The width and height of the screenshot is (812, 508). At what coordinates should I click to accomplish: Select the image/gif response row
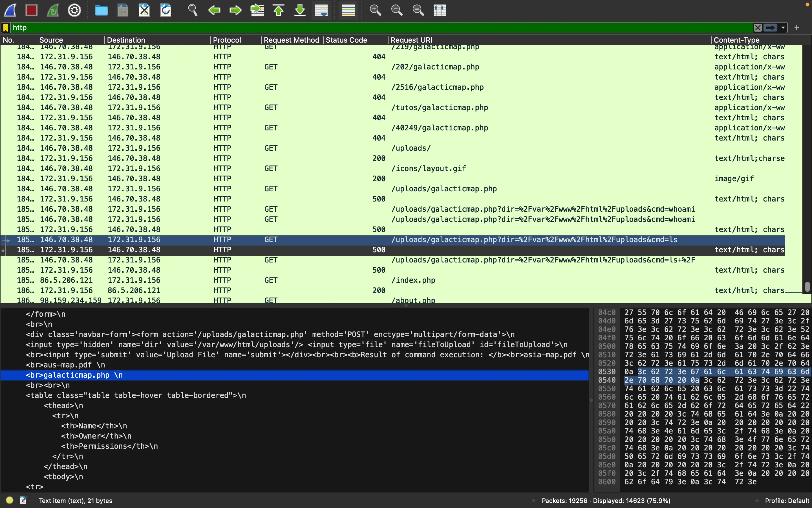pyautogui.click(x=392, y=179)
